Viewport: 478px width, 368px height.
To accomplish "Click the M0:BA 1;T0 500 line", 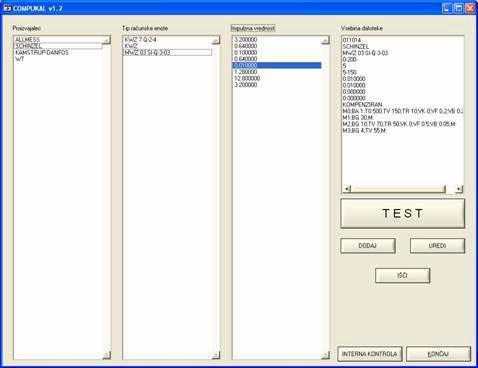I will coord(403,111).
